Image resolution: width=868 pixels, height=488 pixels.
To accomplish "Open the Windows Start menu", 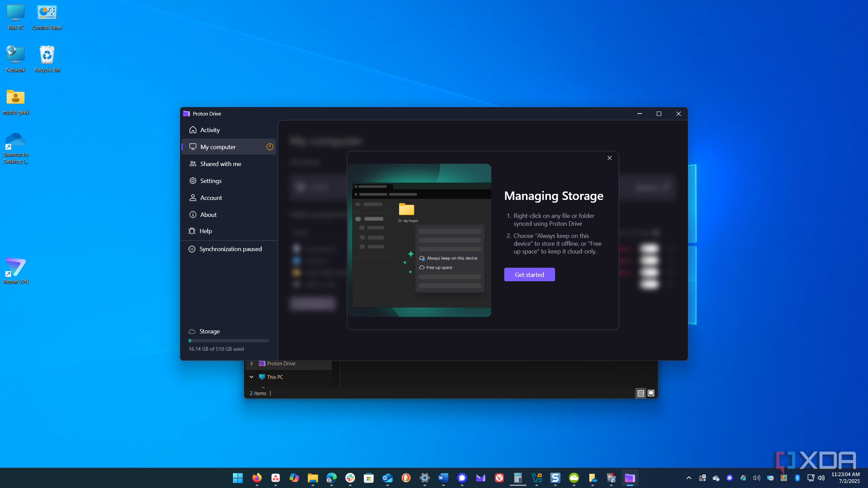I will 238,478.
